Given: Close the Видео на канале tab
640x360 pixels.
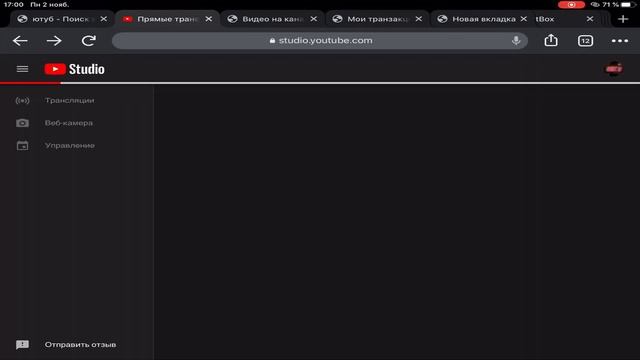Looking at the screenshot, I should pos(313,19).
